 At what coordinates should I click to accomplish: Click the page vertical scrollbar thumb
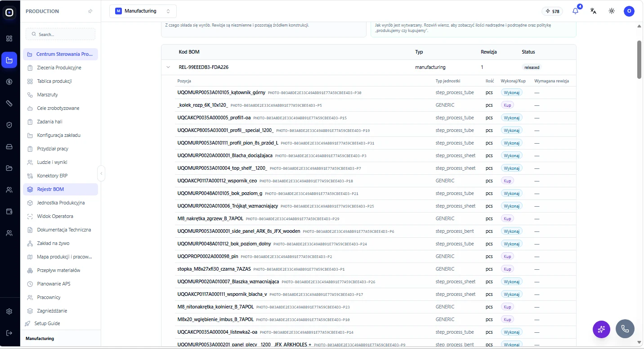(640, 59)
